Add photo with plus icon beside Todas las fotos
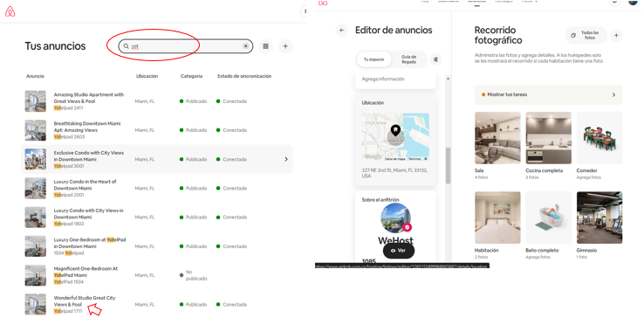 (616, 36)
